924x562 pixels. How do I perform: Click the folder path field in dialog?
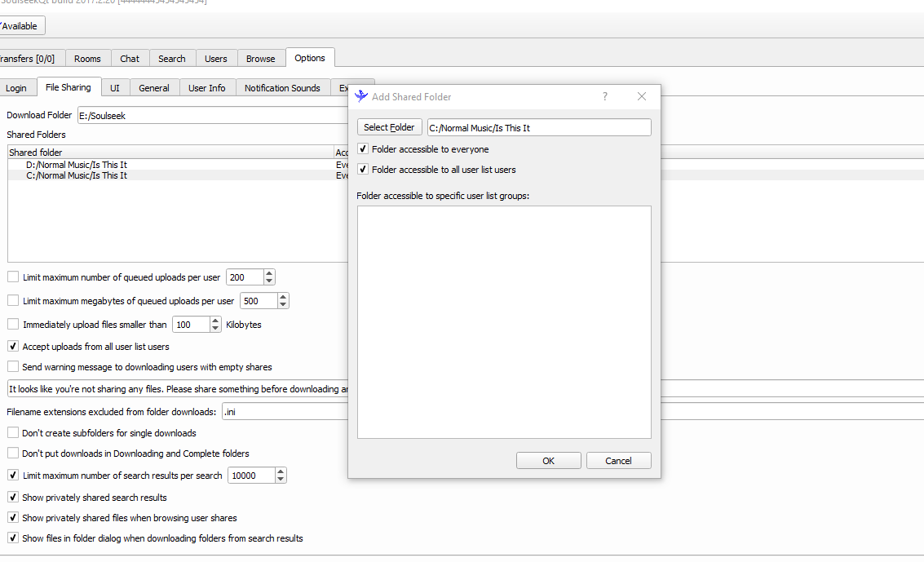(x=539, y=128)
